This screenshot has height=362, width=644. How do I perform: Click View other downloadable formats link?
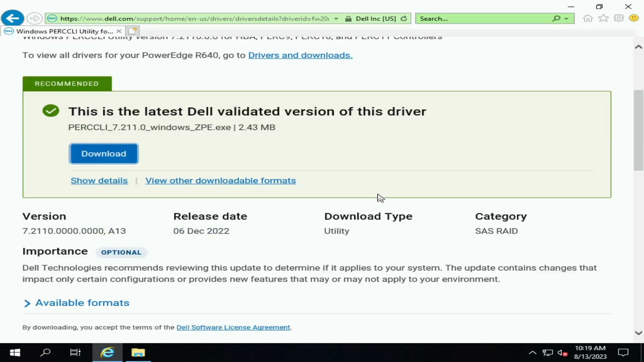click(220, 180)
